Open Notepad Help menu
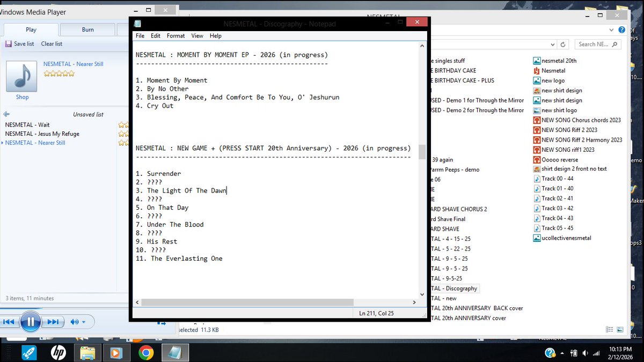The width and height of the screenshot is (644, 362). coord(216,36)
